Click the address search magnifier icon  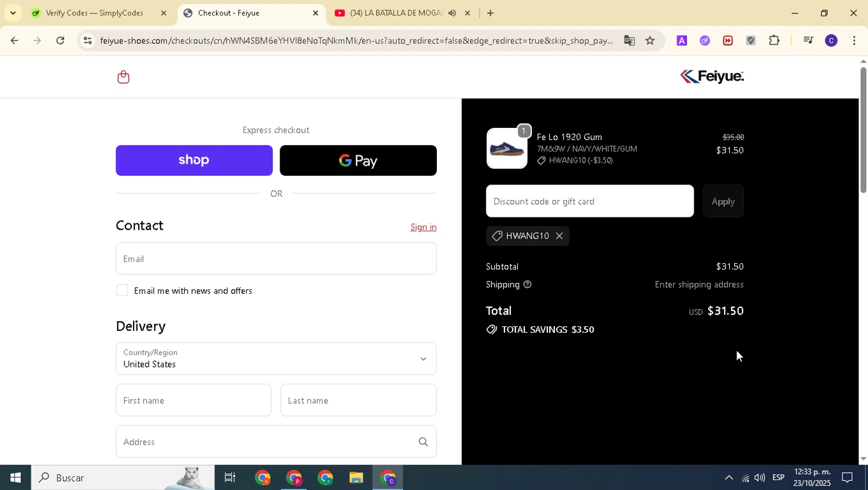(424, 442)
